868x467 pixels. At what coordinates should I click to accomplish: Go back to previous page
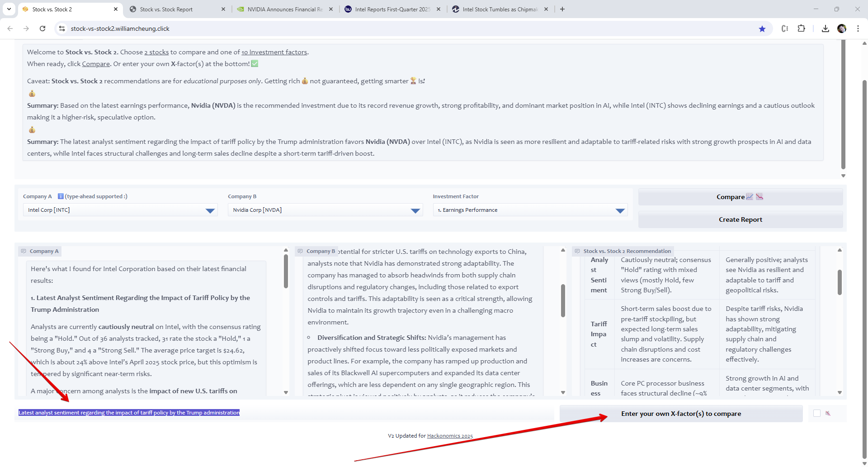10,29
